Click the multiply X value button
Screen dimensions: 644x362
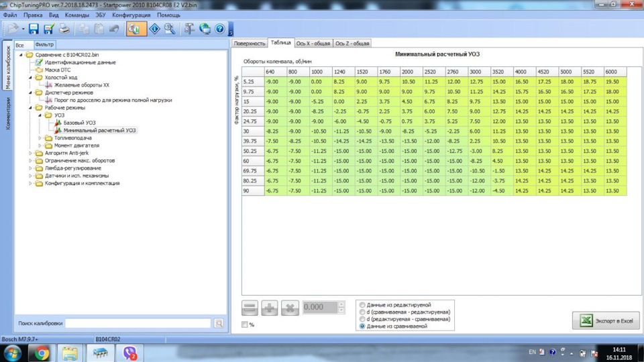[290, 308]
